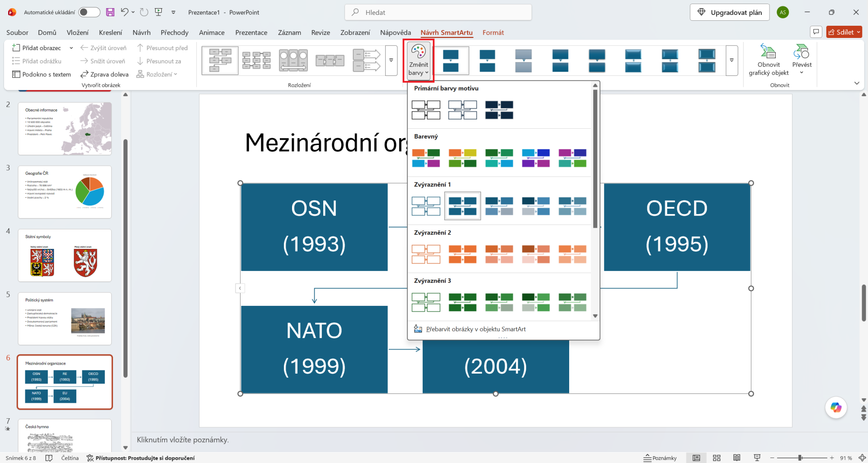
Task: Click the OSN (1993) SmartArt box
Action: [x=314, y=227]
